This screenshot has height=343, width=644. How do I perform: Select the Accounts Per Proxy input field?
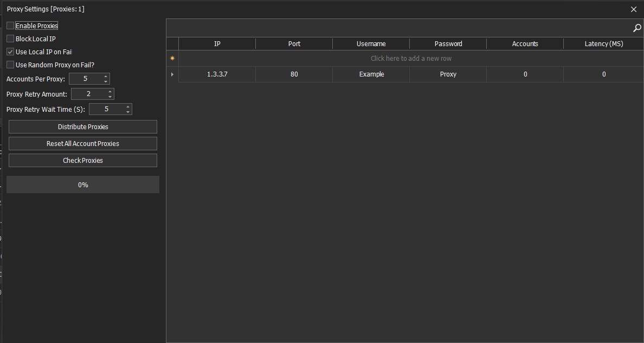85,79
